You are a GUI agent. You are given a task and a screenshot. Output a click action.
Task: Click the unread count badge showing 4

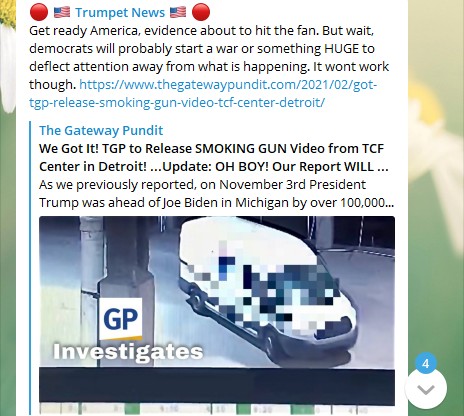point(426,363)
